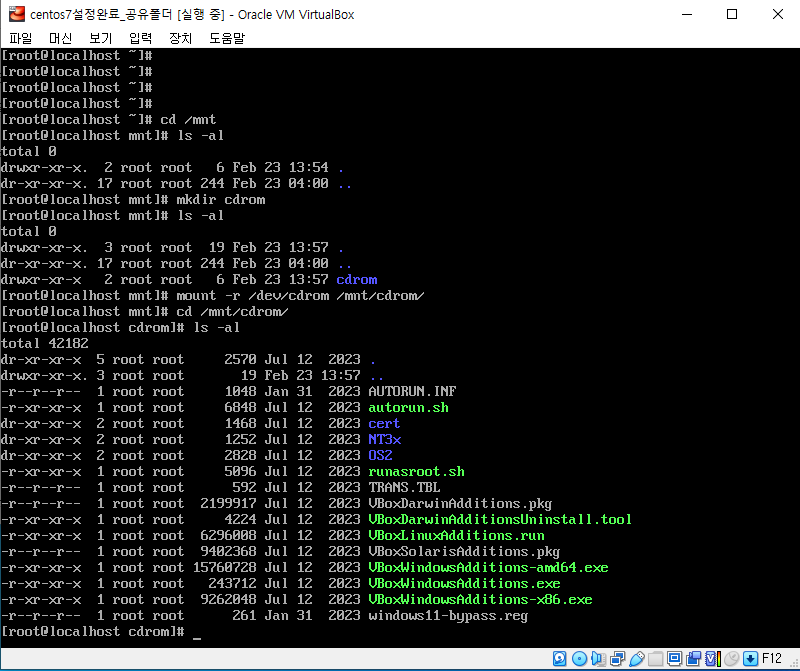This screenshot has width=800, height=671.
Task: Click the display settings status icon
Action: coord(674,659)
